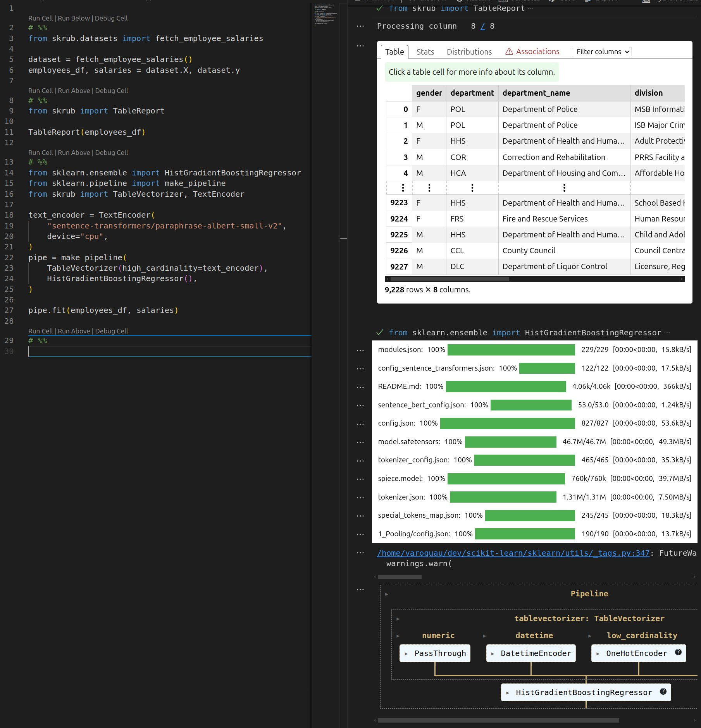Click Run Below on the first cell

74,18
